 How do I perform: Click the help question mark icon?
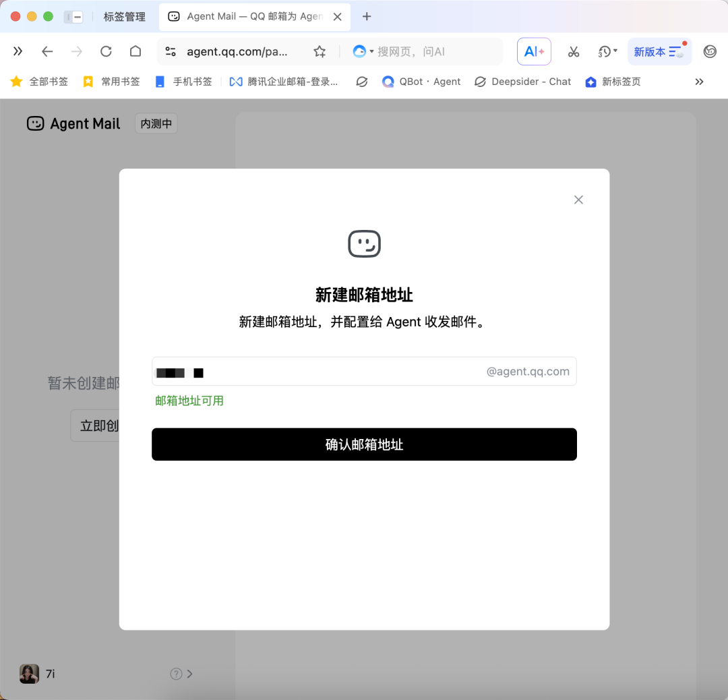point(176,674)
